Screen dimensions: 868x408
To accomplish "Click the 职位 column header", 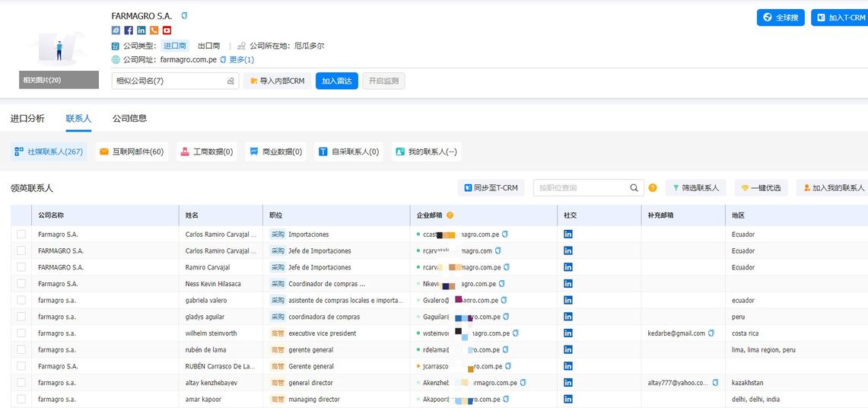I will (x=336, y=215).
